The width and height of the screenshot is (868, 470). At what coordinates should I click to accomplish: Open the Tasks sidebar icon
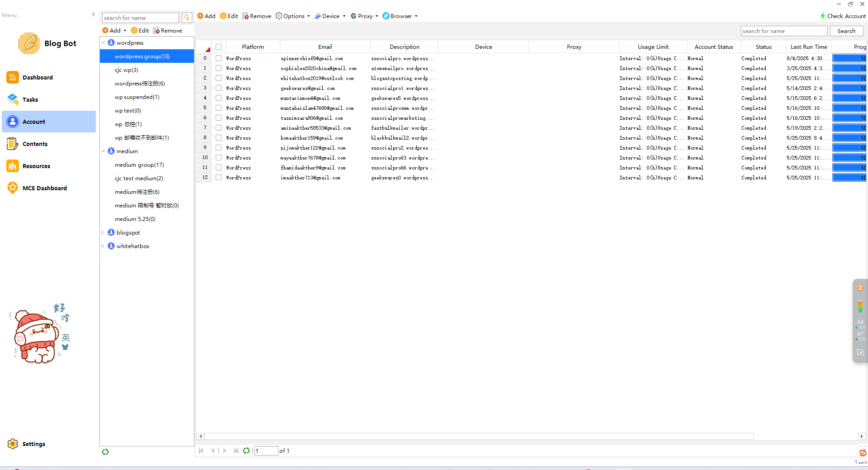pyautogui.click(x=13, y=99)
